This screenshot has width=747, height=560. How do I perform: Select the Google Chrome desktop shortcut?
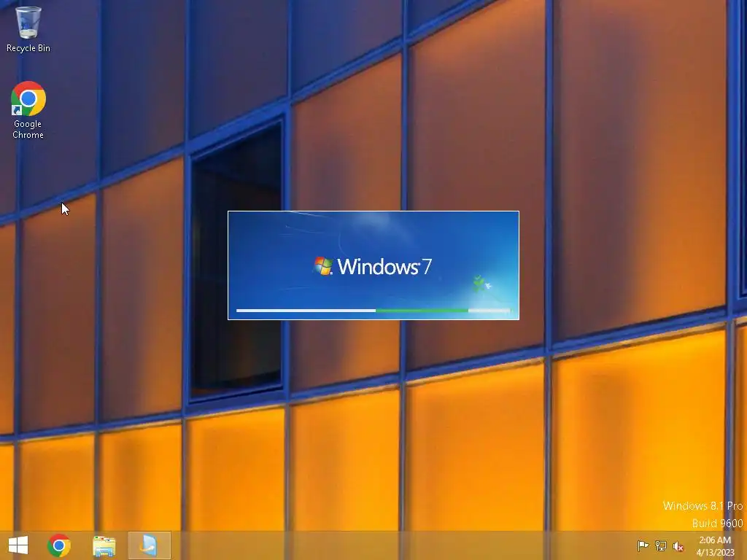[x=28, y=110]
